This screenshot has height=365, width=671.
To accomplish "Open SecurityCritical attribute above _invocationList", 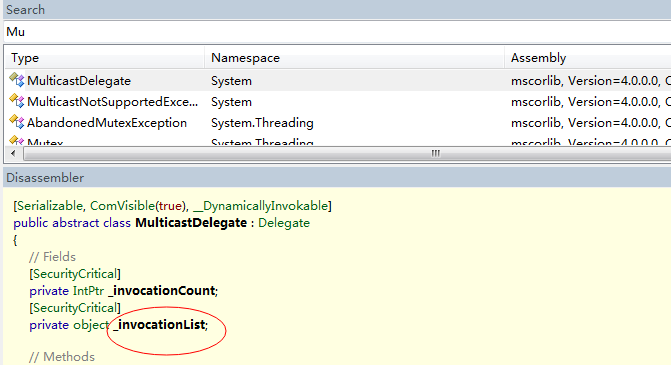I will (75, 308).
